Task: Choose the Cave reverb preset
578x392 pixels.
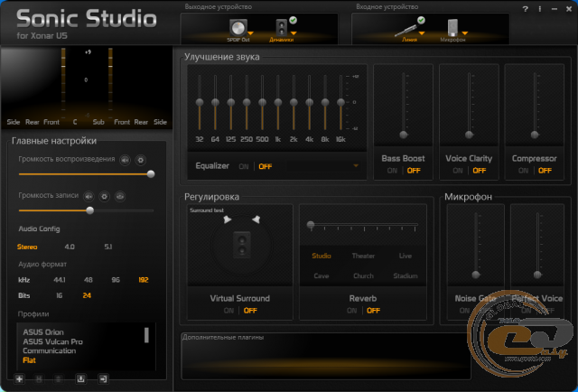Action: (322, 276)
